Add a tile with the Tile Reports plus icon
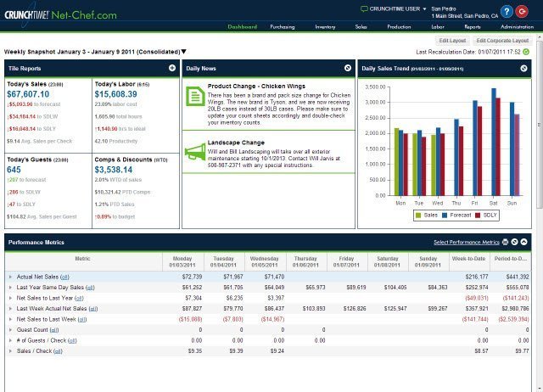Image resolution: width=543 pixels, height=392 pixels. (x=172, y=68)
